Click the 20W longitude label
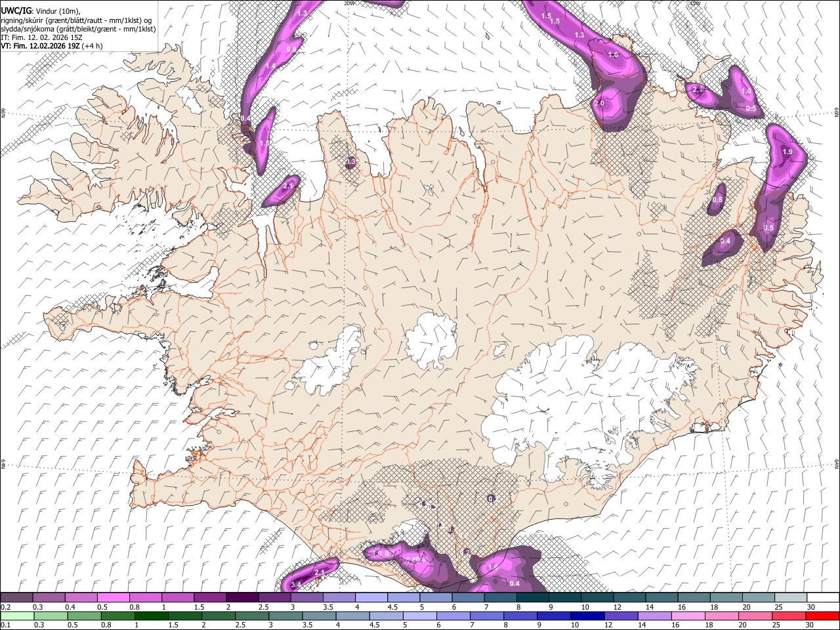Screen dimensions: 840x630 [348, 3]
